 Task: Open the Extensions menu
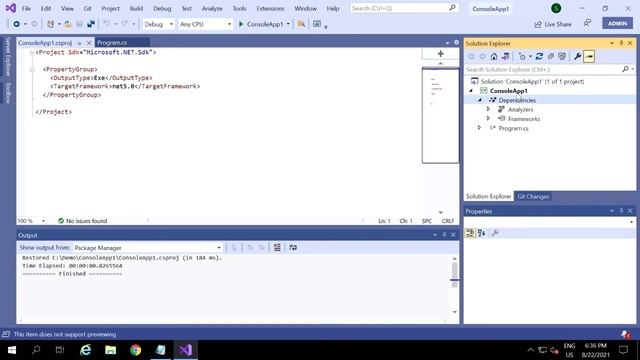270,8
